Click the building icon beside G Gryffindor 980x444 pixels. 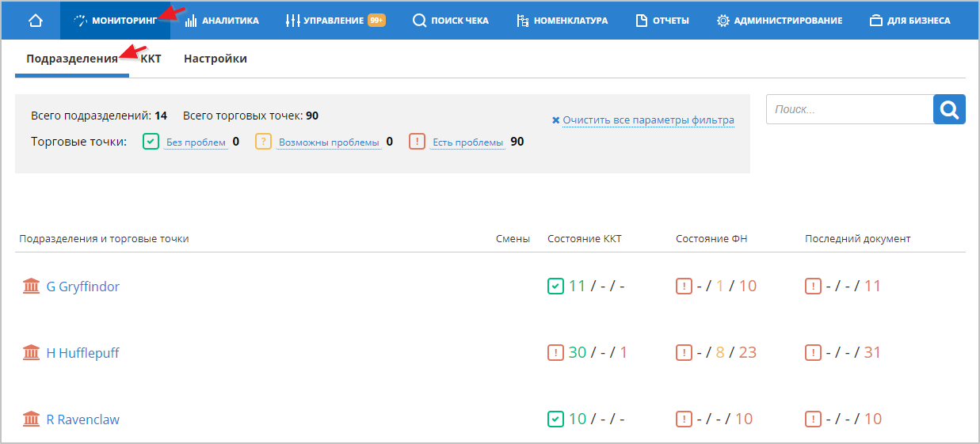pos(32,286)
